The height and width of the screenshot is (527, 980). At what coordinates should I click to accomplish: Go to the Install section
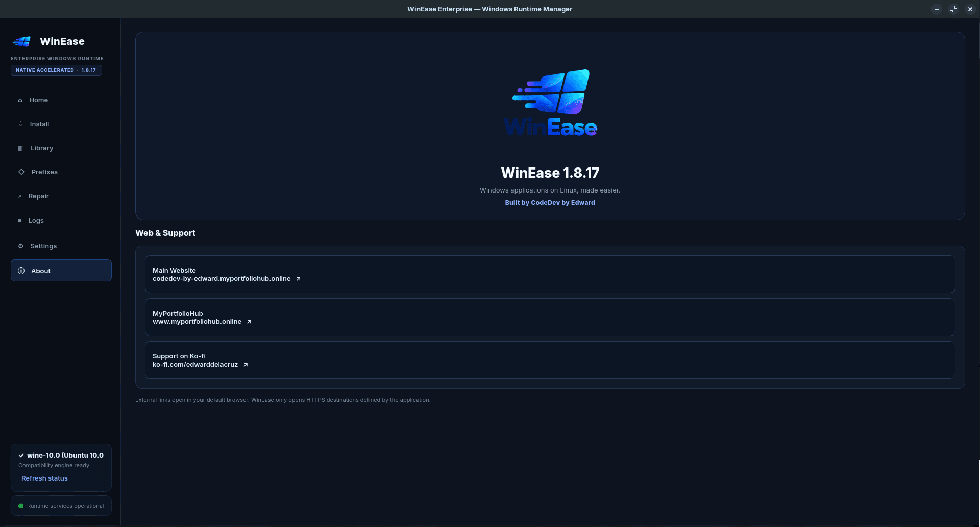61,124
